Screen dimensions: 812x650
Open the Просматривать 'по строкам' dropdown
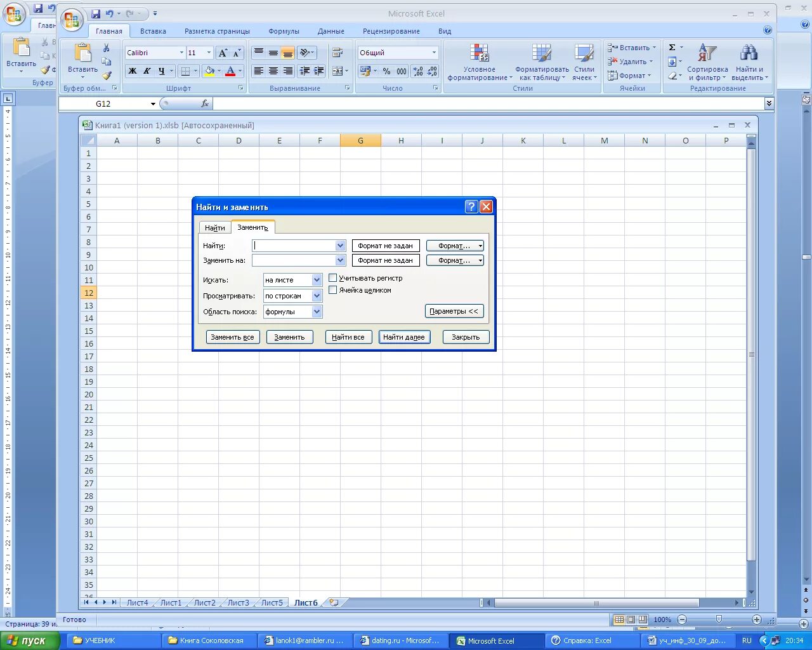(317, 296)
